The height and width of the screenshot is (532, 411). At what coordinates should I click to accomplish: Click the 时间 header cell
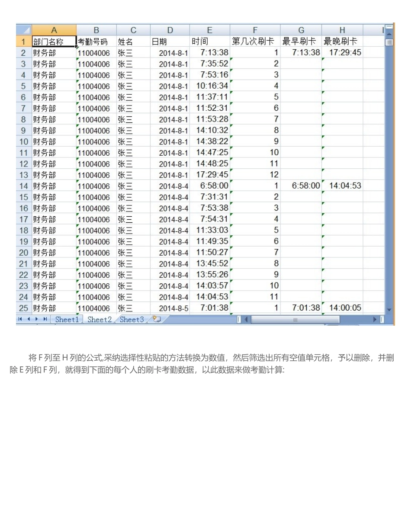pyautogui.click(x=210, y=42)
